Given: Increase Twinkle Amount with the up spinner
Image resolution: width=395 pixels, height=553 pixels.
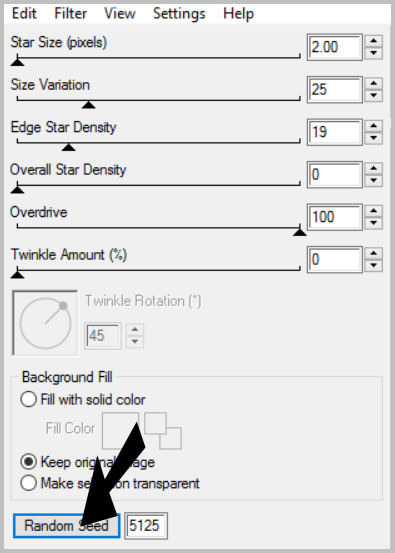Looking at the screenshot, I should click(373, 253).
